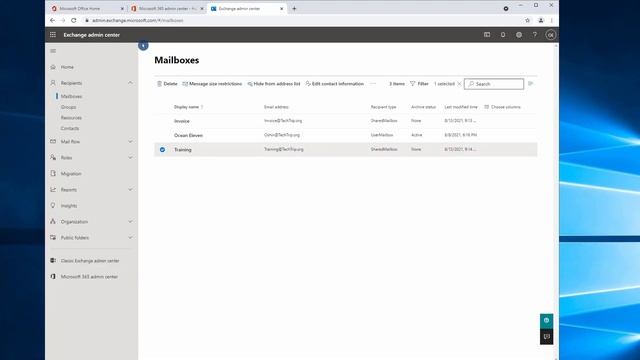Viewport: 640px width, 360px height.
Task: Click Last modified time column header
Action: (x=461, y=107)
